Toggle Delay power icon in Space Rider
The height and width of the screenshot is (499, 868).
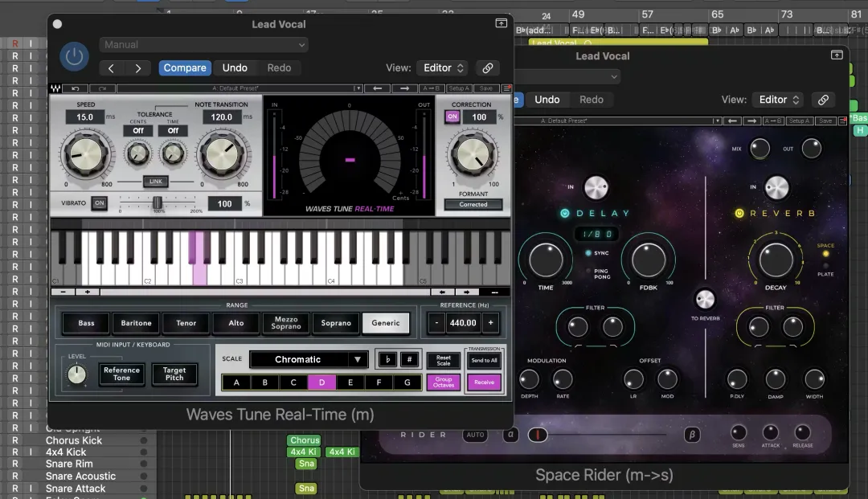(x=565, y=214)
